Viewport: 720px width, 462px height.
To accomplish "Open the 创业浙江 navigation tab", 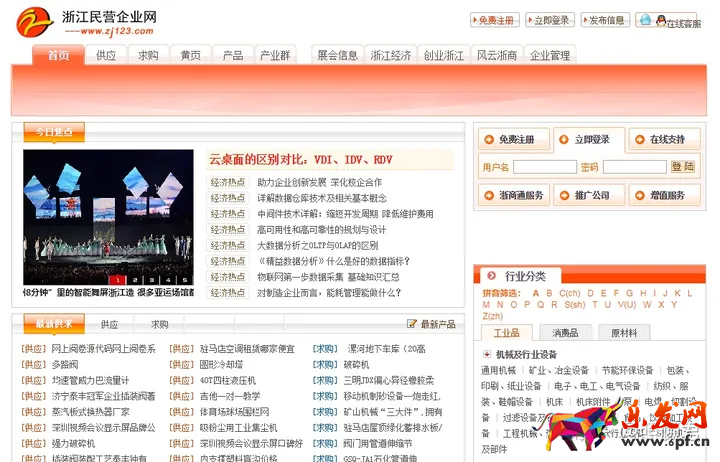I will [444, 56].
